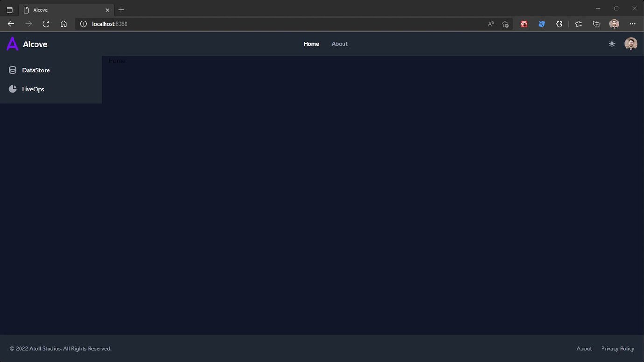Click the red extension icon in the toolbar

click(x=524, y=24)
